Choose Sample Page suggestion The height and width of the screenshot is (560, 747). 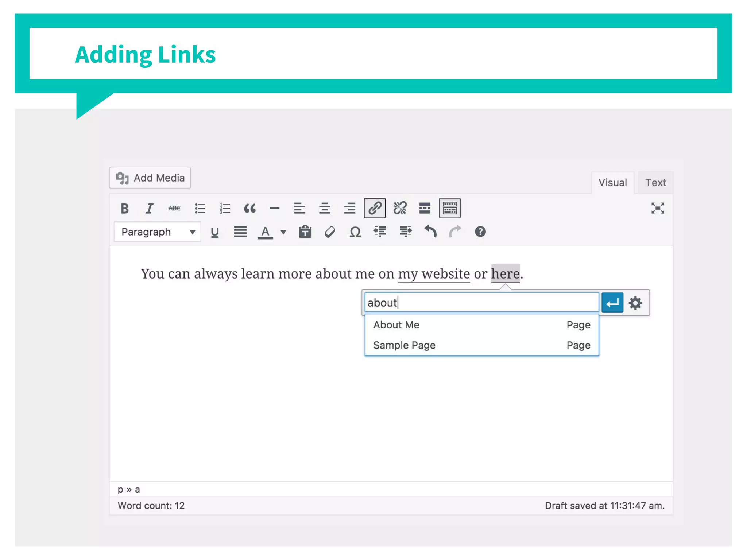[481, 345]
